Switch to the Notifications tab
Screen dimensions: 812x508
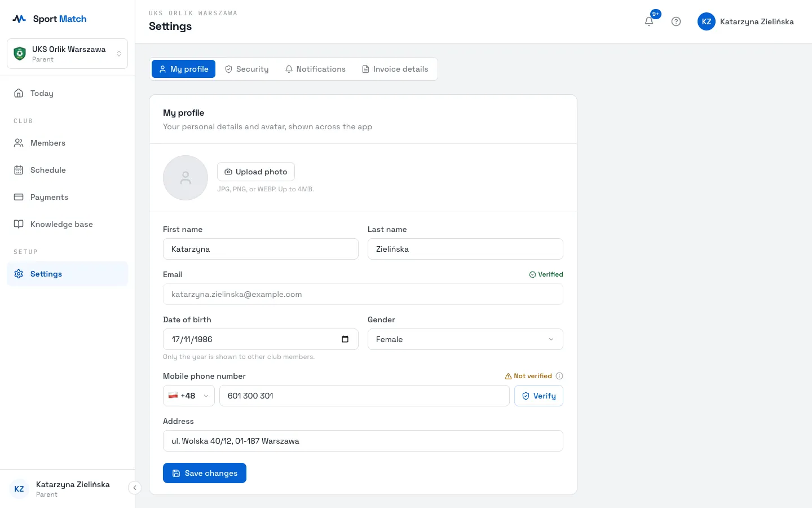tap(315, 69)
